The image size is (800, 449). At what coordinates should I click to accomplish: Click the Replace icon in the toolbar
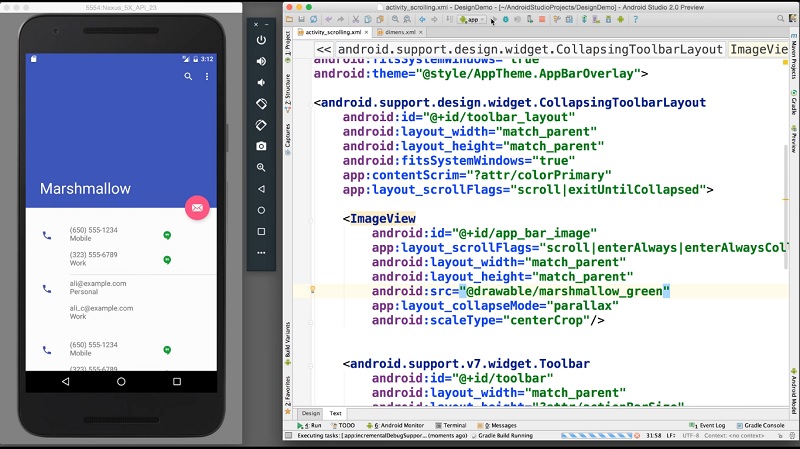click(407, 19)
